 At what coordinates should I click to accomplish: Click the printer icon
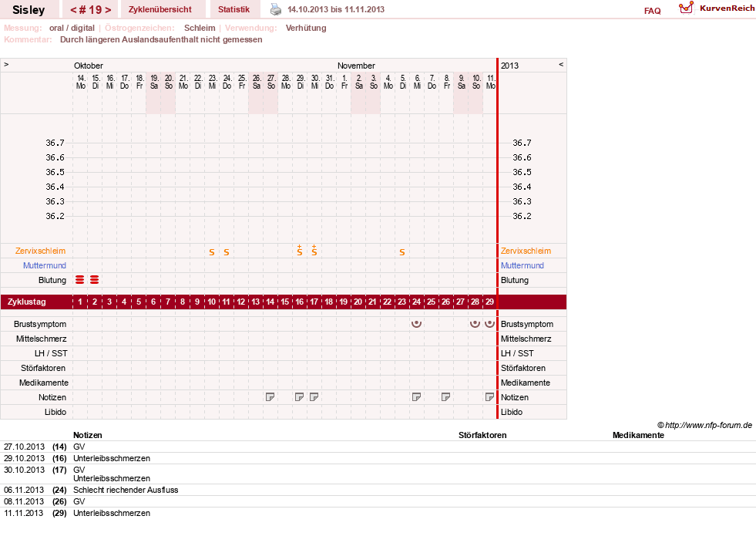[x=275, y=9]
